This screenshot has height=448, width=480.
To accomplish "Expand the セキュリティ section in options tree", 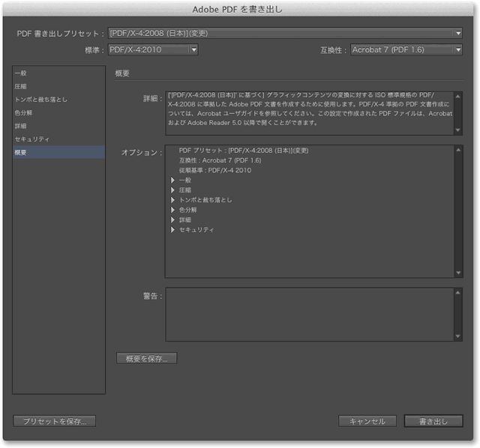I will [x=172, y=229].
